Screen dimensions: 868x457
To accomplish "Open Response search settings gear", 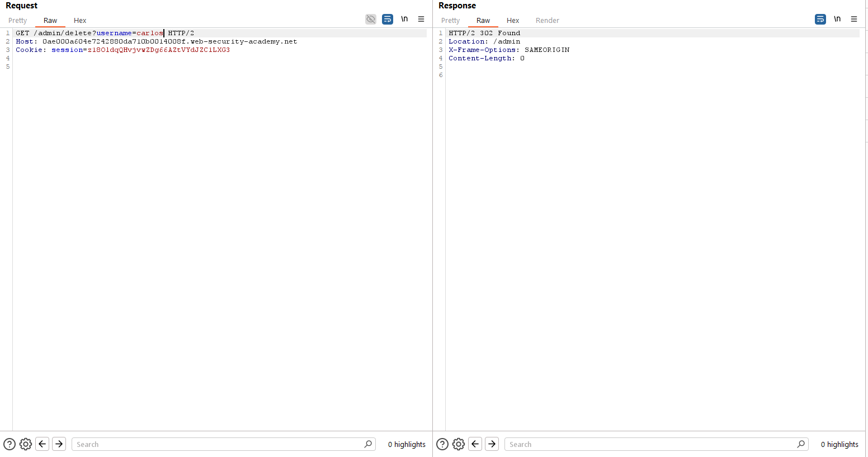I will [459, 444].
